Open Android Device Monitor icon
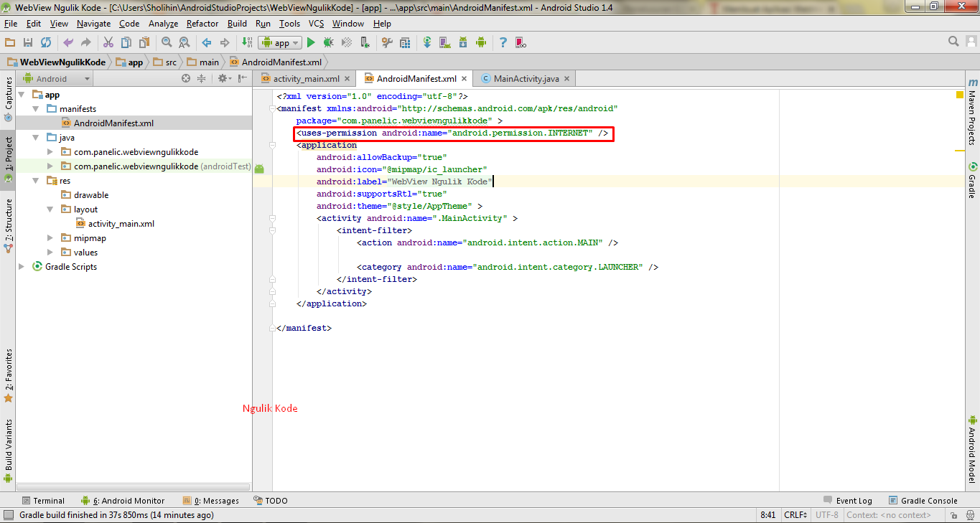Screen dimensions: 980x523 point(481,43)
